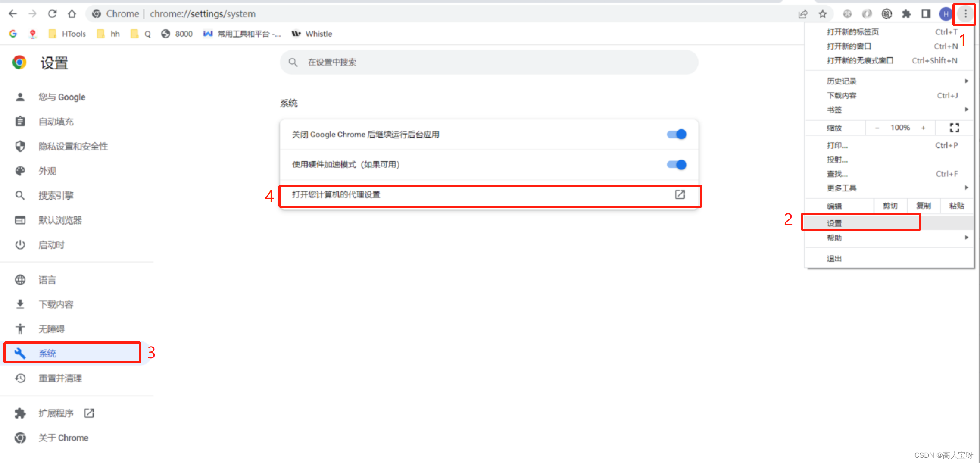Select 下载内容 in Chrome menu
Screen dimensions: 980x463
coord(889,95)
